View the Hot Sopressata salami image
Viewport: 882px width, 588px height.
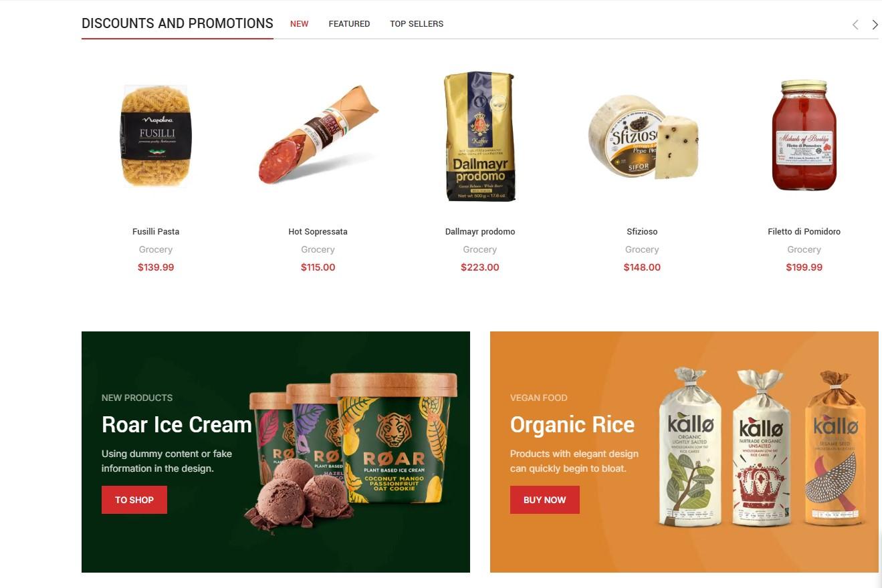(318, 136)
